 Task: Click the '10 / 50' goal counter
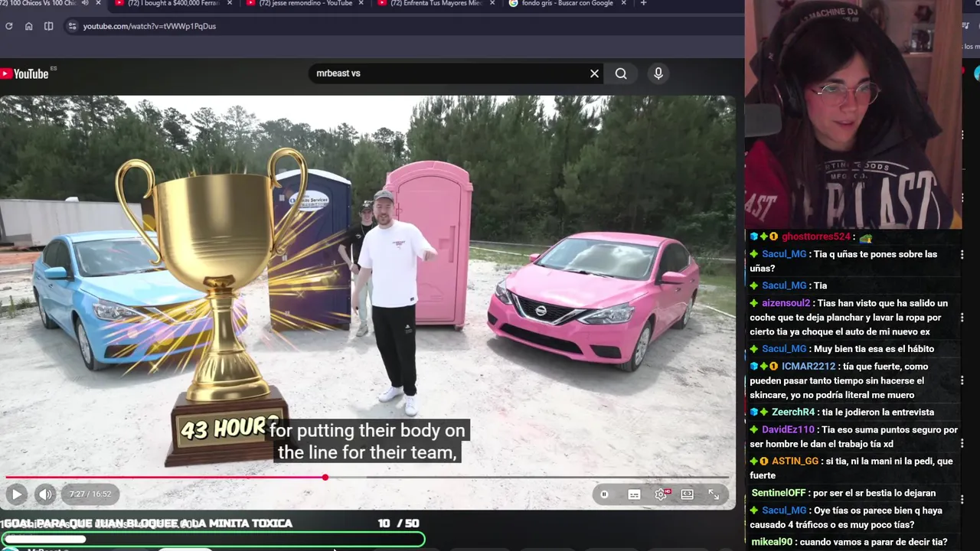tap(398, 523)
